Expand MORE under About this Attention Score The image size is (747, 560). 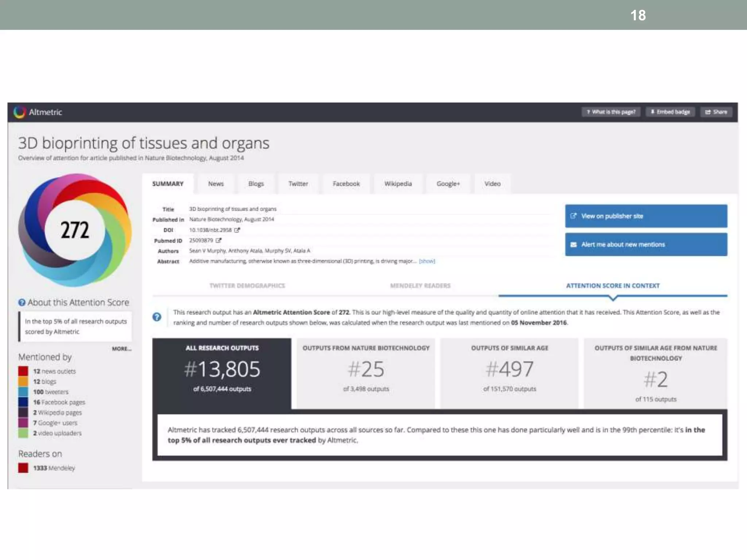[121, 349]
